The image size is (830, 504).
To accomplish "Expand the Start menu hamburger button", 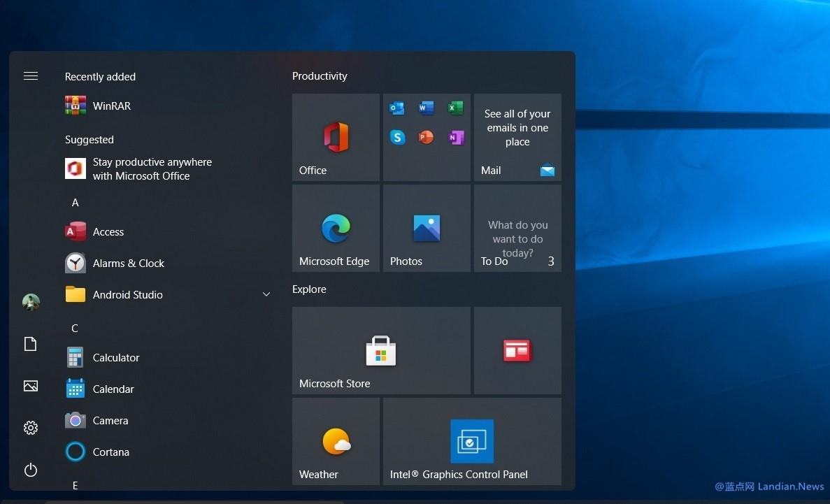I will coord(31,76).
